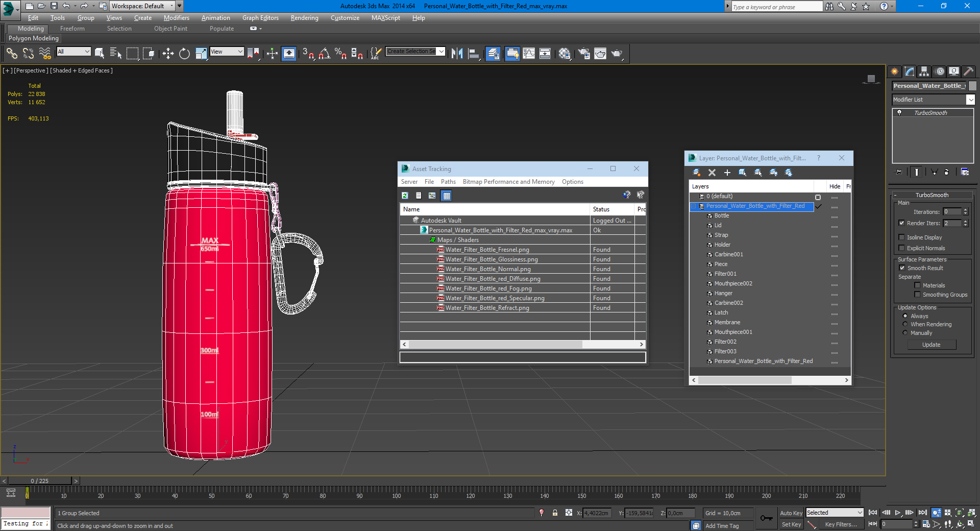Click the object color swatch in Modify panel

pyautogui.click(x=972, y=86)
